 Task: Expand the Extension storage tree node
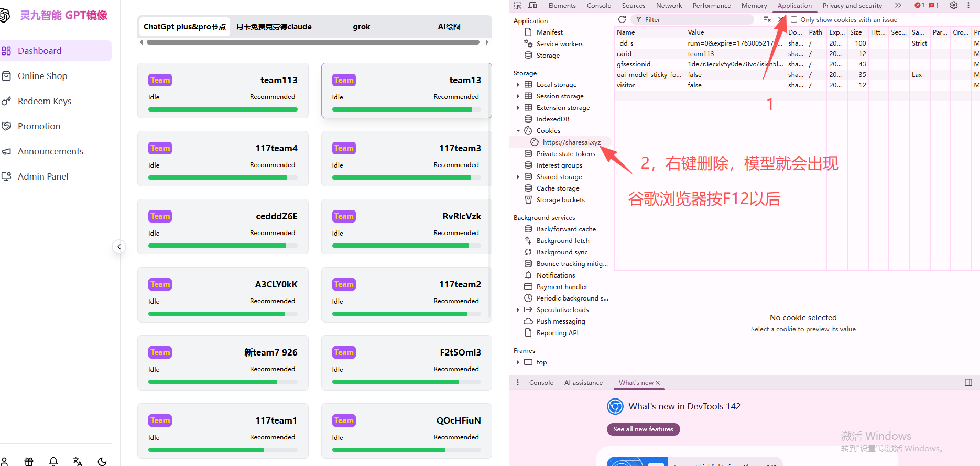pyautogui.click(x=518, y=107)
